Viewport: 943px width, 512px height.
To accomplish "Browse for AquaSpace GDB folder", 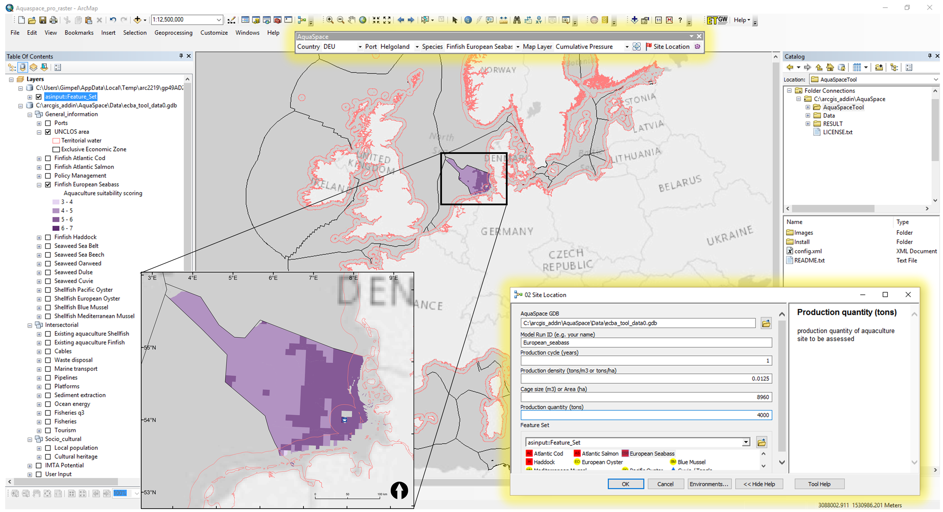I will [x=766, y=324].
